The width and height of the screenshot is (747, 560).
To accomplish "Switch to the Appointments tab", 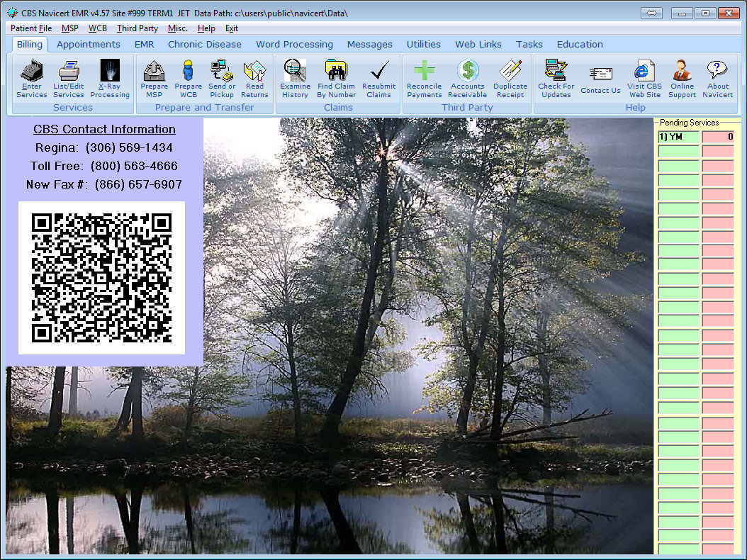I will point(88,44).
